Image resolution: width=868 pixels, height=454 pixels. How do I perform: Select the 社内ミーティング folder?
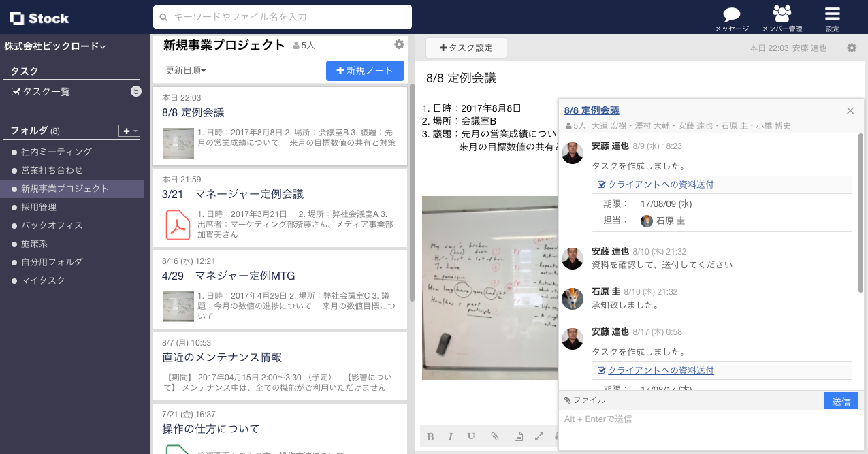(56, 152)
